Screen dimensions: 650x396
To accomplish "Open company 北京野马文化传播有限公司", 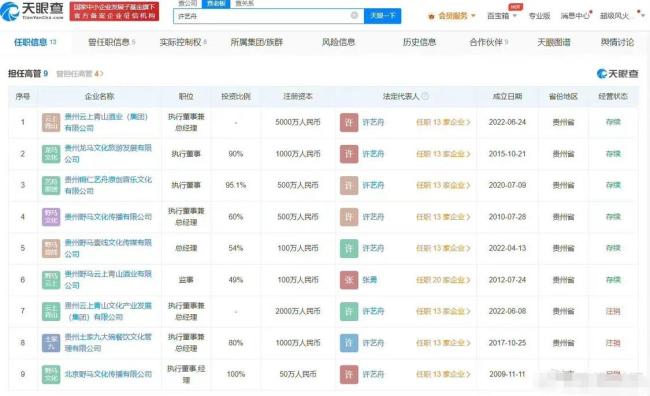I will pos(108,374).
